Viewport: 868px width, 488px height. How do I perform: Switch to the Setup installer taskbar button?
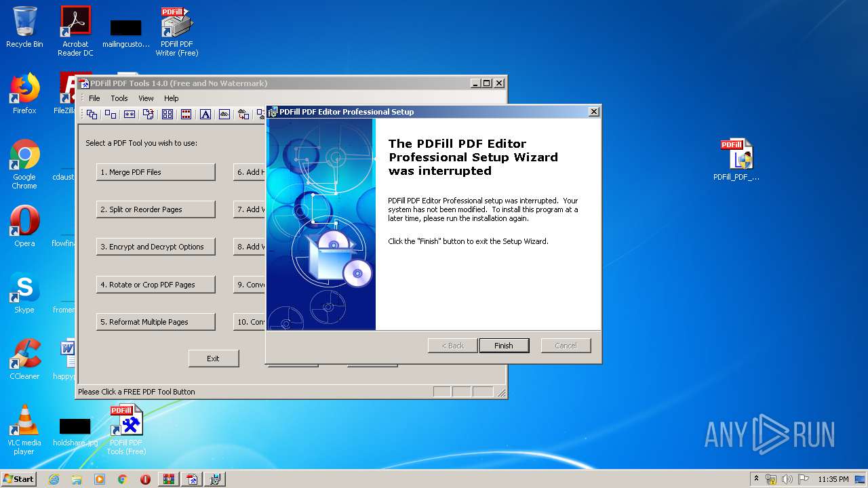pos(216,479)
